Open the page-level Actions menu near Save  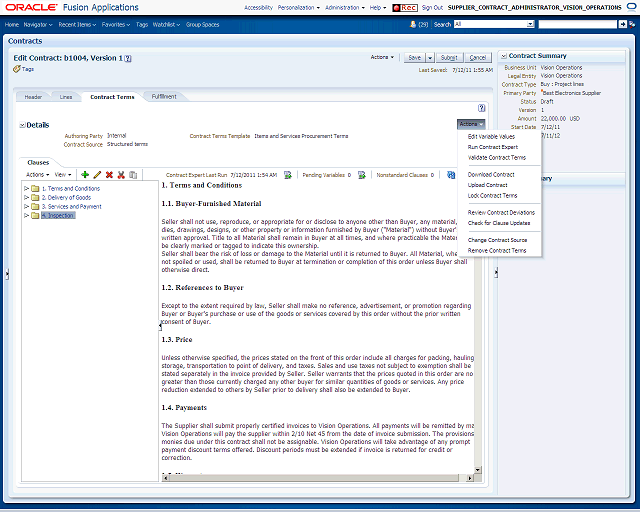click(x=382, y=57)
